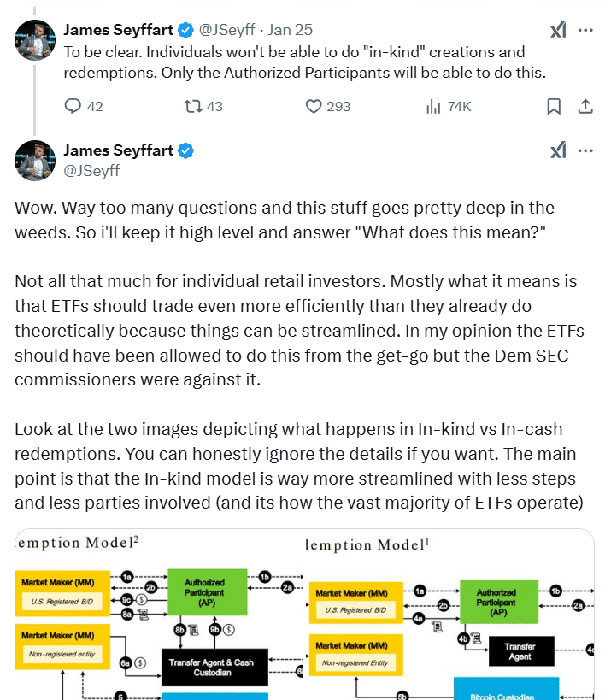The width and height of the screenshot is (611, 700).
Task: Click verified badge on main tweet author
Action: [185, 151]
